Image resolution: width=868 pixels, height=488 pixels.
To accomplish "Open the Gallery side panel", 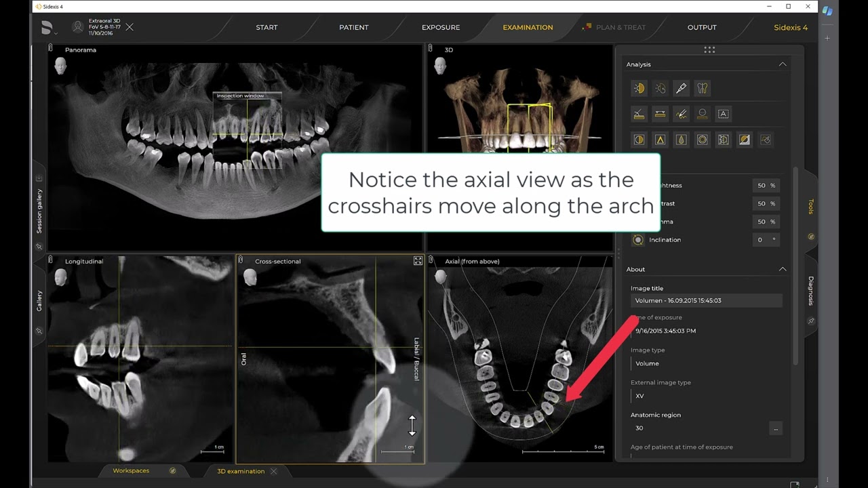I will click(x=39, y=301).
